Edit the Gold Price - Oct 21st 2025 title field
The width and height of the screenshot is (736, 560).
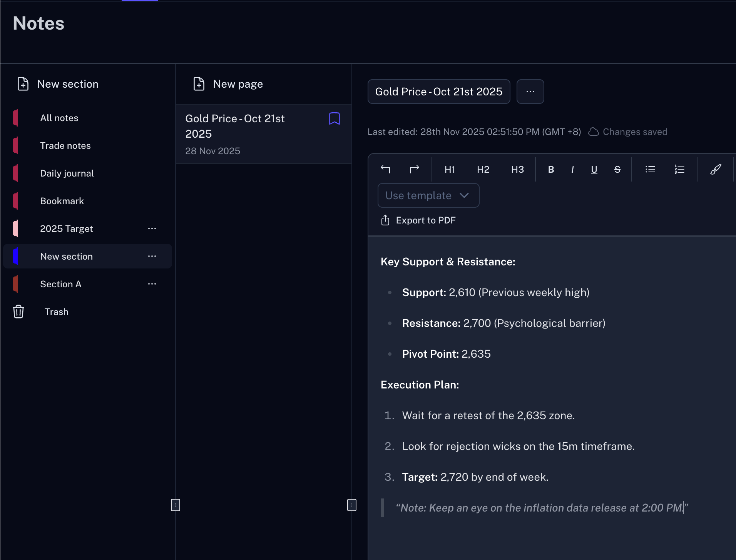point(438,92)
